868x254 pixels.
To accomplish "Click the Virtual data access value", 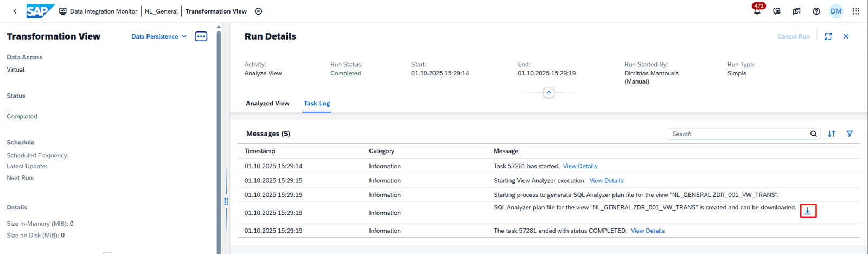I will pos(15,69).
